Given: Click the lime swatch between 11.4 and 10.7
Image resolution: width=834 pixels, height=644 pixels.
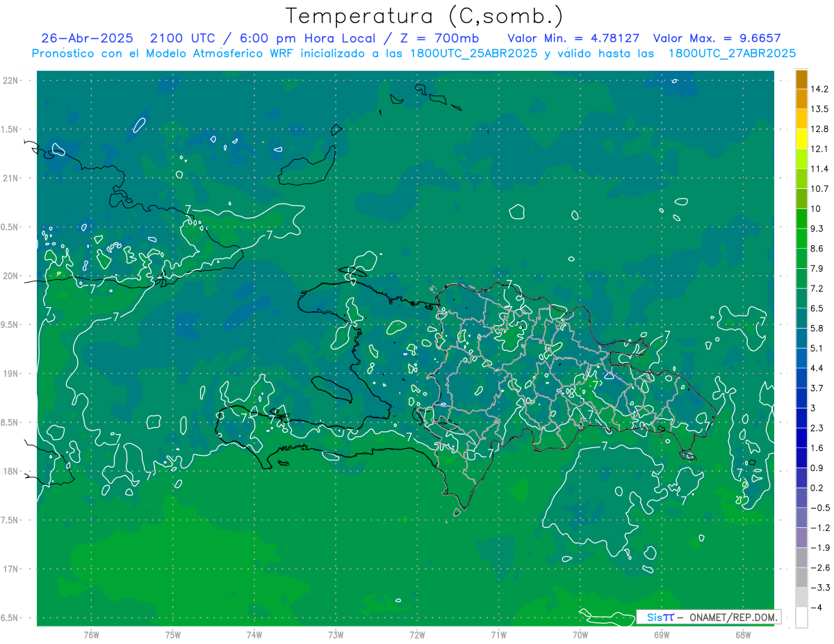Looking at the screenshot, I should pos(801,179).
